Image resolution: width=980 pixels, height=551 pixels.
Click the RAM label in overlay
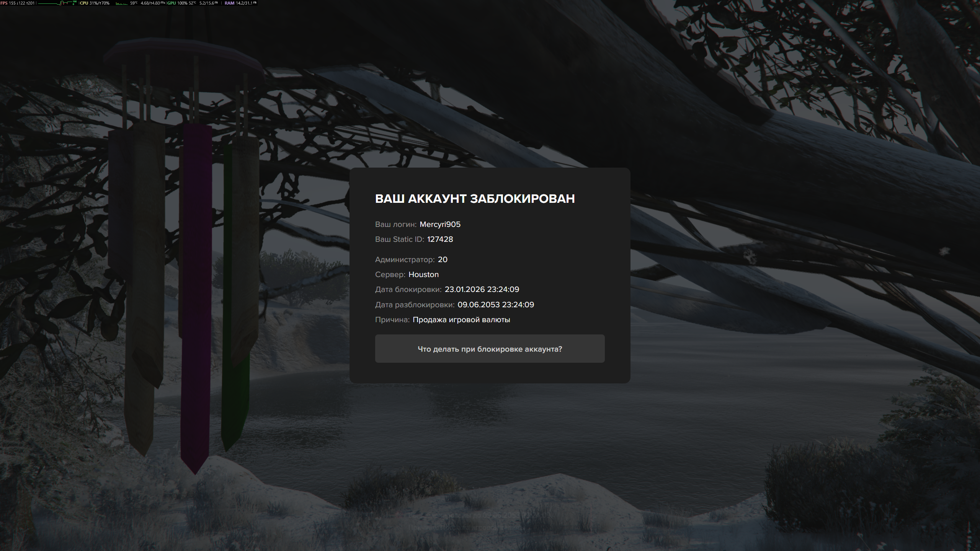(229, 3)
